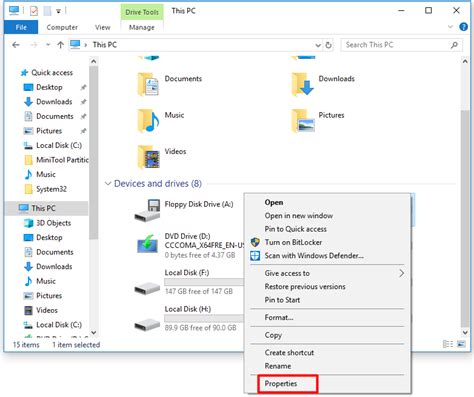
Task: Click the New folder quick access toolbar icon
Action: coord(48,11)
